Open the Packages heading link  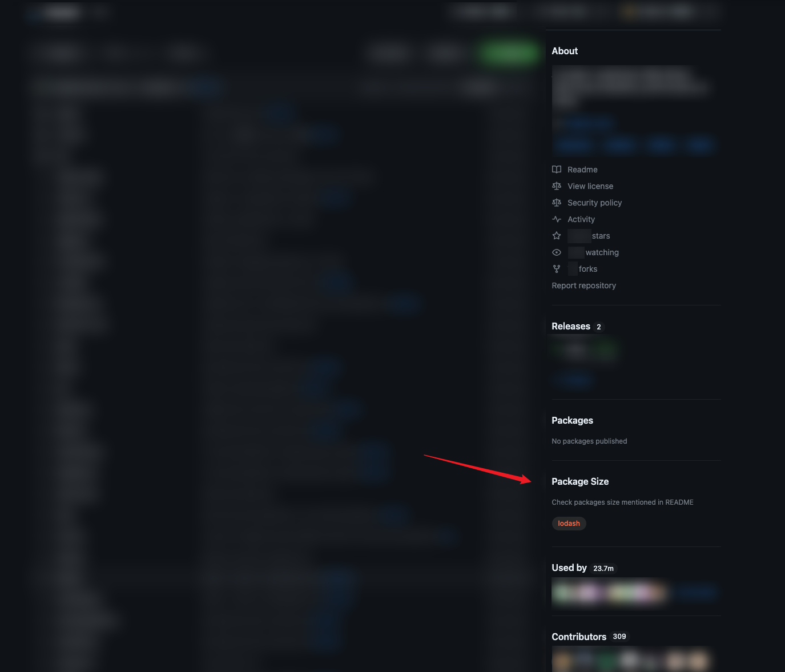572,421
